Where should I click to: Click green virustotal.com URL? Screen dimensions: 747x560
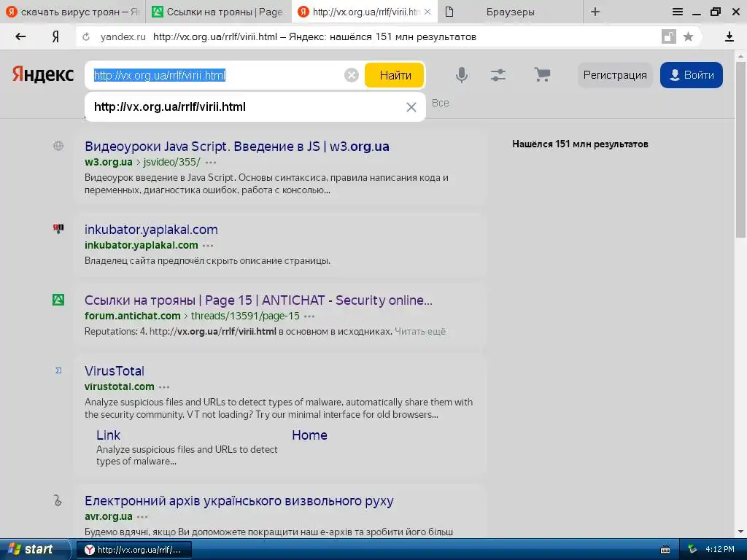coord(120,386)
